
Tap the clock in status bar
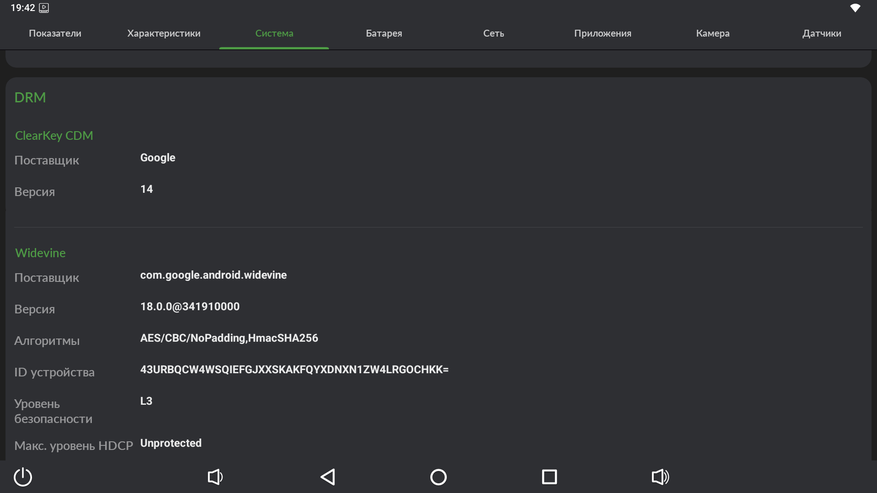coord(22,8)
